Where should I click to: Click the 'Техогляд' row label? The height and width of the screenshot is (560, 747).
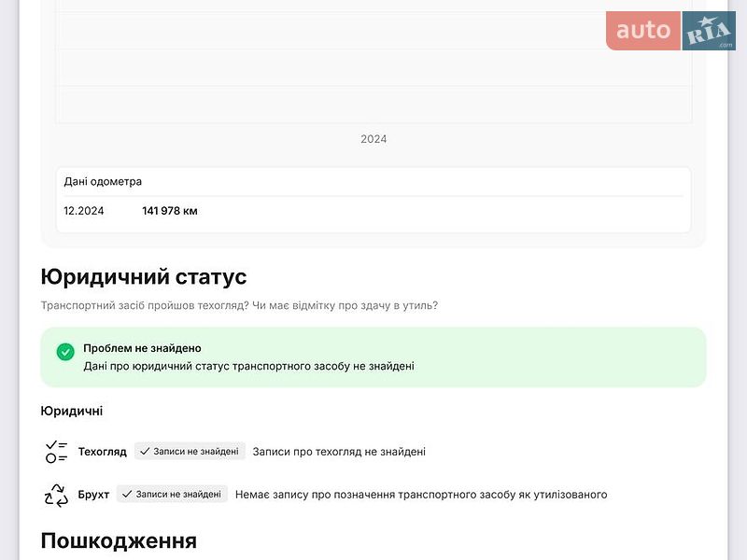pyautogui.click(x=103, y=452)
